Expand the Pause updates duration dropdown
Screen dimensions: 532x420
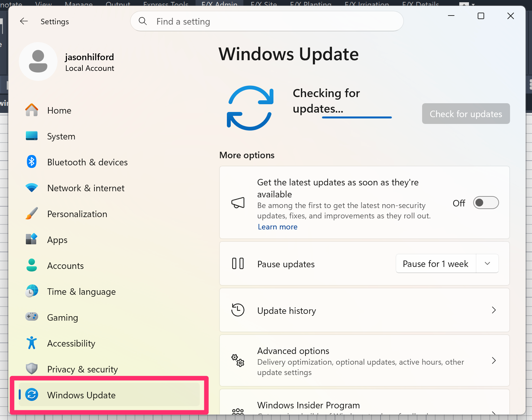click(x=487, y=263)
